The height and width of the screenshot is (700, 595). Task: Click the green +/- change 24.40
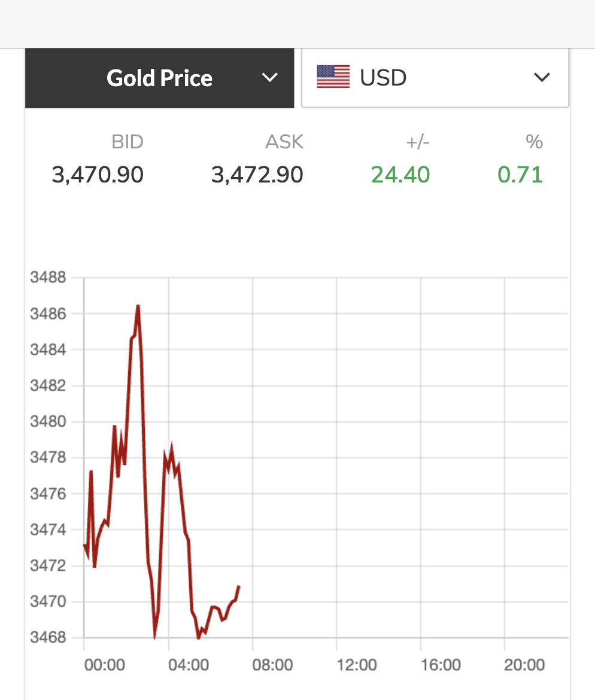click(400, 175)
